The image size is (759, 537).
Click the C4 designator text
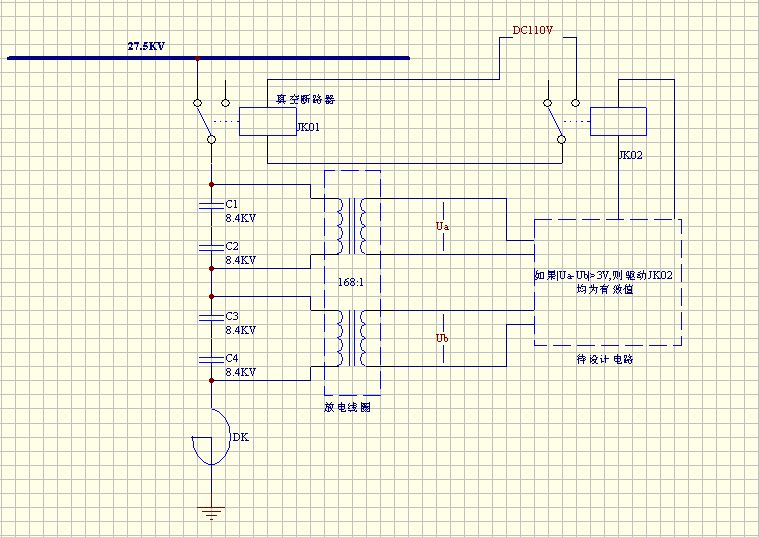pyautogui.click(x=232, y=358)
